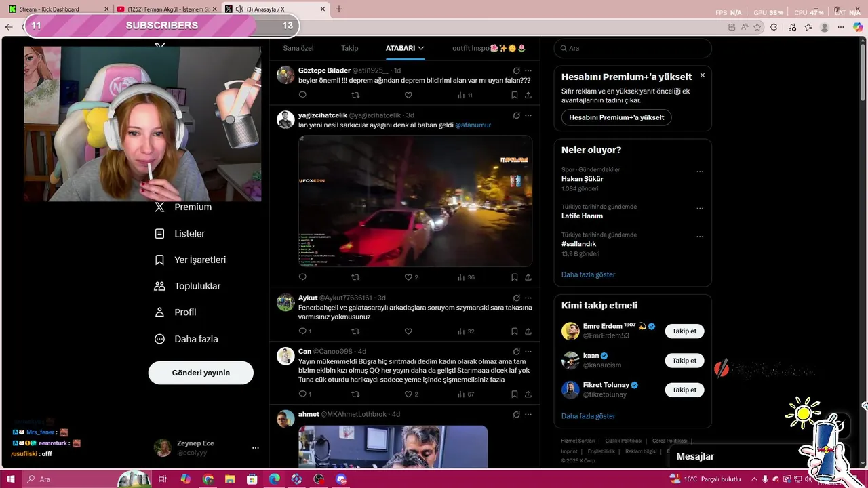The image size is (868, 488).
Task: Open more menu on yagizcihatcelik's post
Action: [x=528, y=115]
